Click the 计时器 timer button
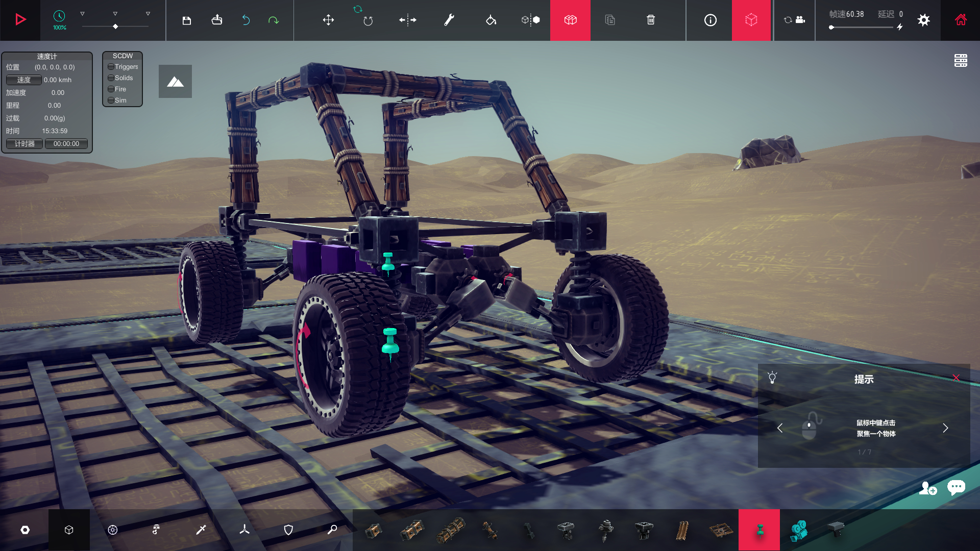The image size is (980, 551). 24,144
